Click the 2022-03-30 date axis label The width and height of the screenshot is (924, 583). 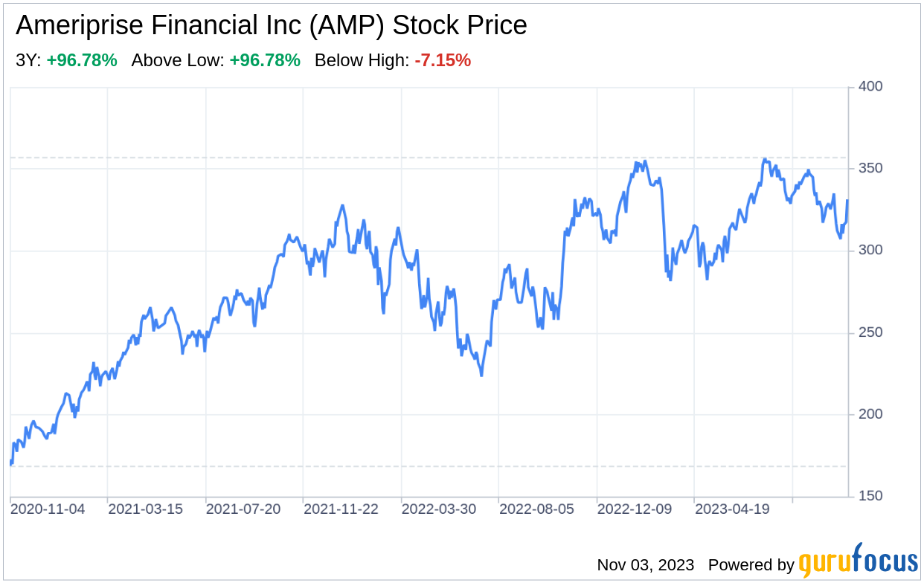(439, 509)
